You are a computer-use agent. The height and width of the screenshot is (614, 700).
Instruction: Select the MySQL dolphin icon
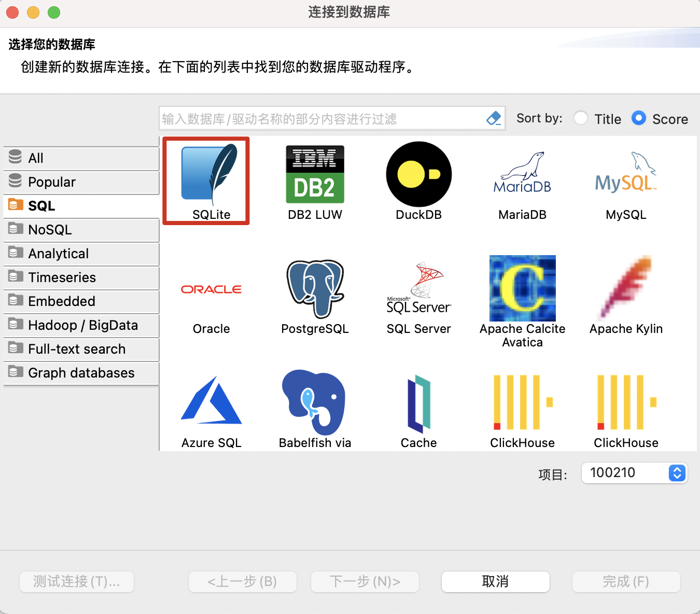point(626,174)
